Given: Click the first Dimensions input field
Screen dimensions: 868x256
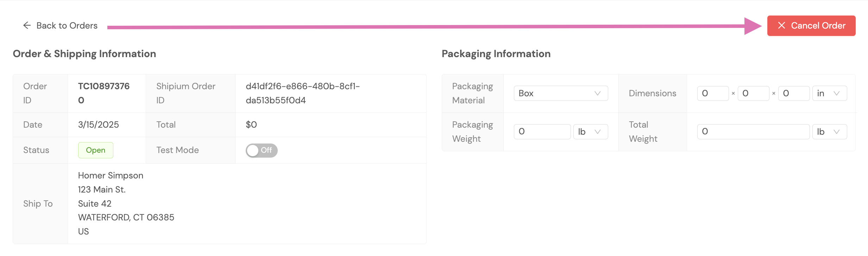Looking at the screenshot, I should coord(712,93).
